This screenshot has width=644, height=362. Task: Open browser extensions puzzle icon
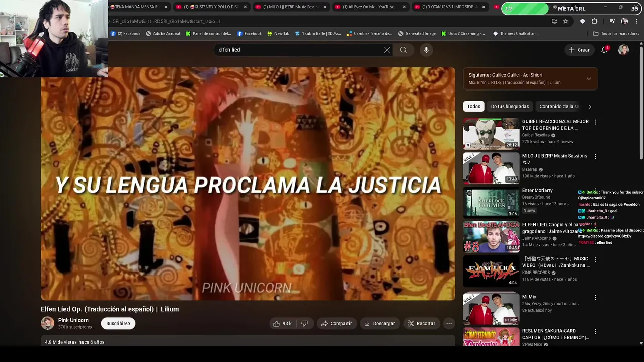[594, 21]
